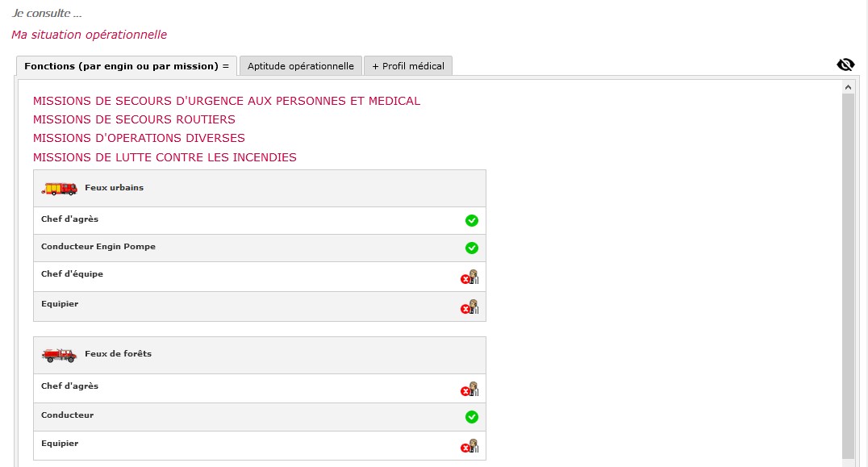Select Fonctions par engin ou par mission tab
The width and height of the screenshot is (868, 467).
pyautogui.click(x=127, y=66)
